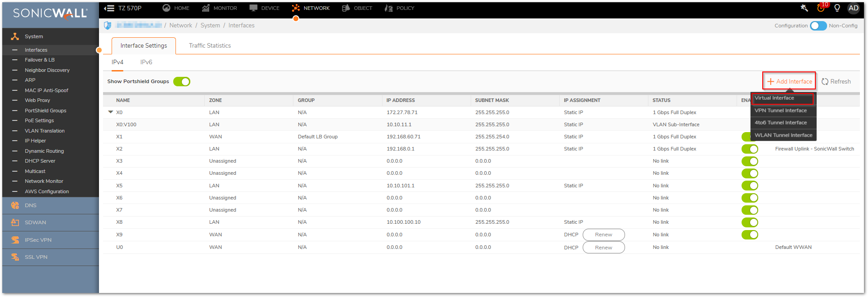Choose VPN Tunnel Interface option
Viewport: 868px width, 297px height.
click(x=783, y=111)
